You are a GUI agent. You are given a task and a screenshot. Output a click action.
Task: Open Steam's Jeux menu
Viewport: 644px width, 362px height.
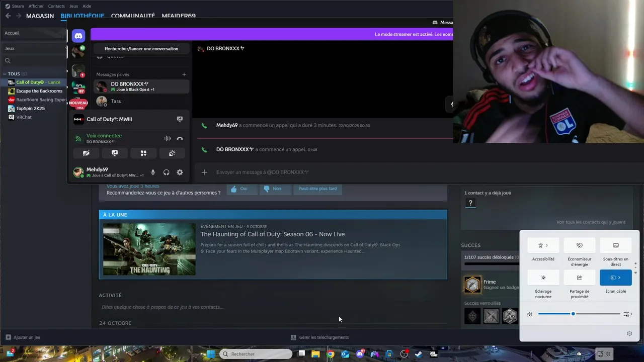click(x=73, y=6)
